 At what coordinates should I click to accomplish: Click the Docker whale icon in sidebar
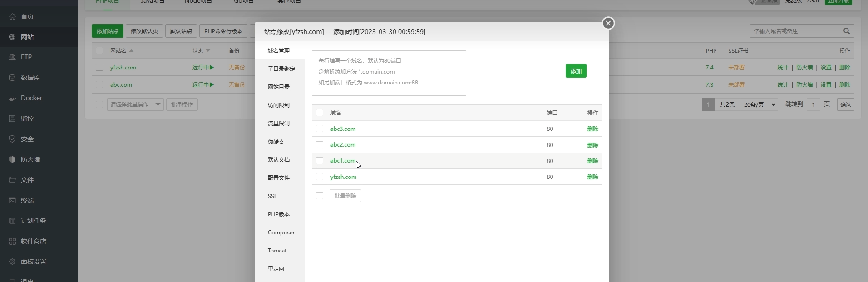click(x=12, y=98)
